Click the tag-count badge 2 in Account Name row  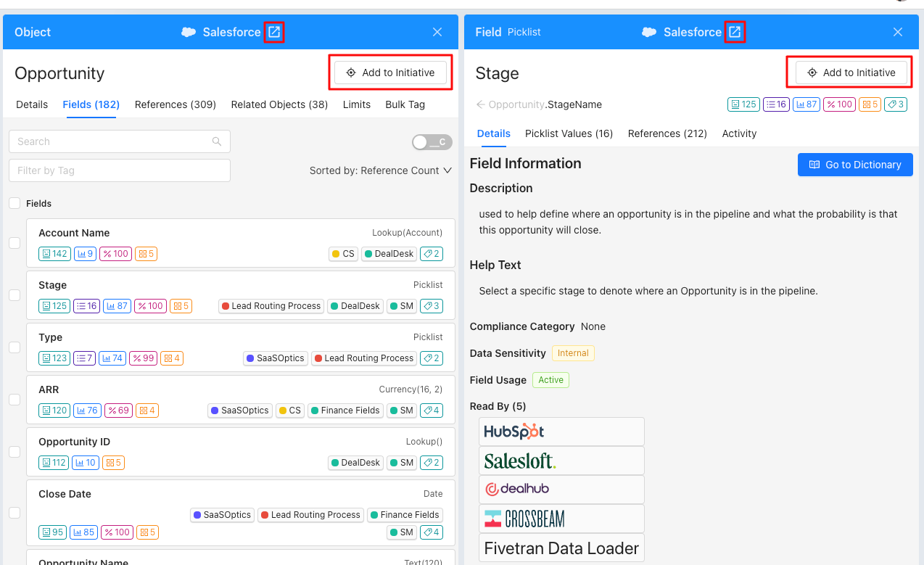click(432, 254)
